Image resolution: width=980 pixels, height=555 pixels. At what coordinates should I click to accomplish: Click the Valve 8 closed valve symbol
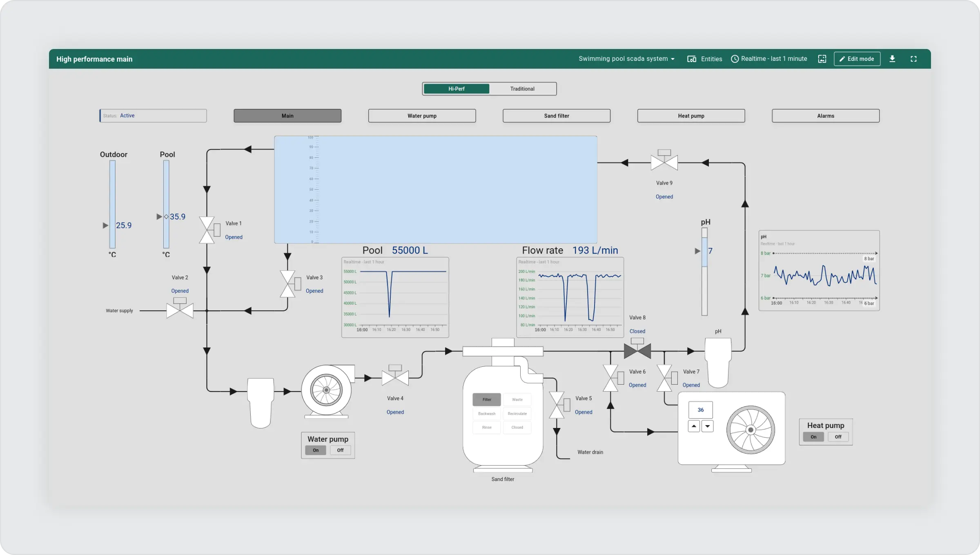tap(637, 350)
